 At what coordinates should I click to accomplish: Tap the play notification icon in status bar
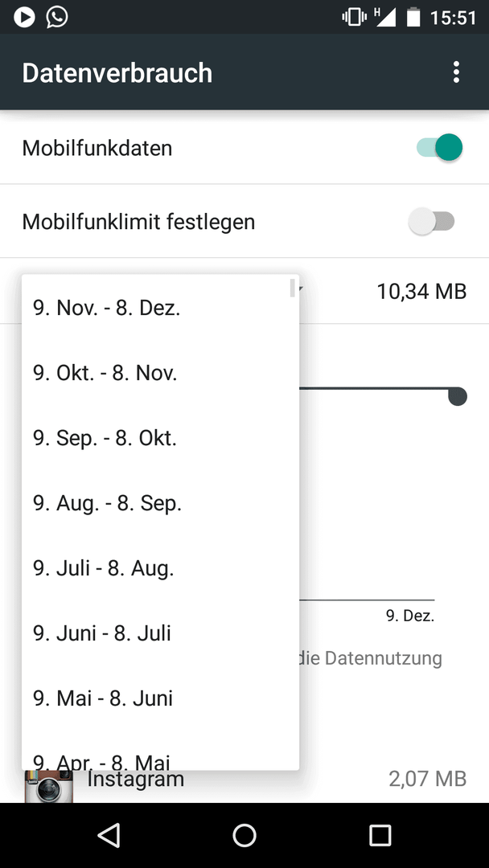24,17
